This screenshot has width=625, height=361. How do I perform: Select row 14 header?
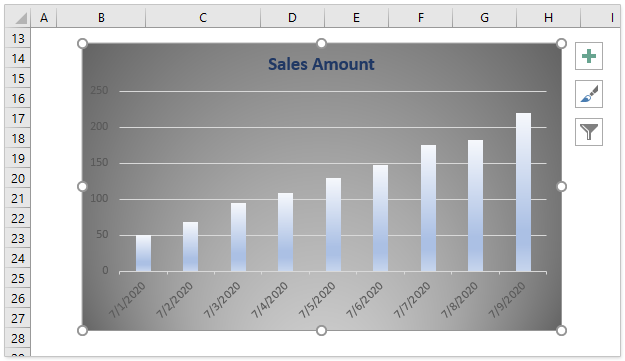[18, 58]
